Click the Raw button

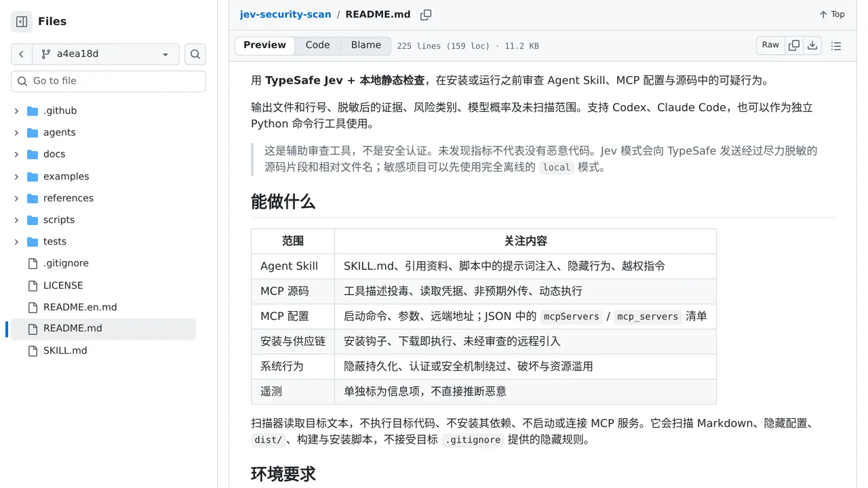(x=770, y=45)
